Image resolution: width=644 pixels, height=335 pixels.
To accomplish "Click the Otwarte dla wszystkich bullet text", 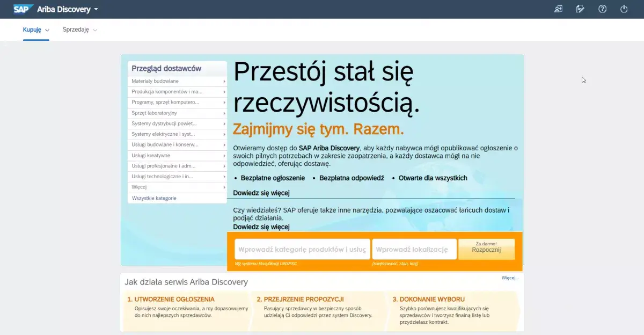I will [x=433, y=178].
